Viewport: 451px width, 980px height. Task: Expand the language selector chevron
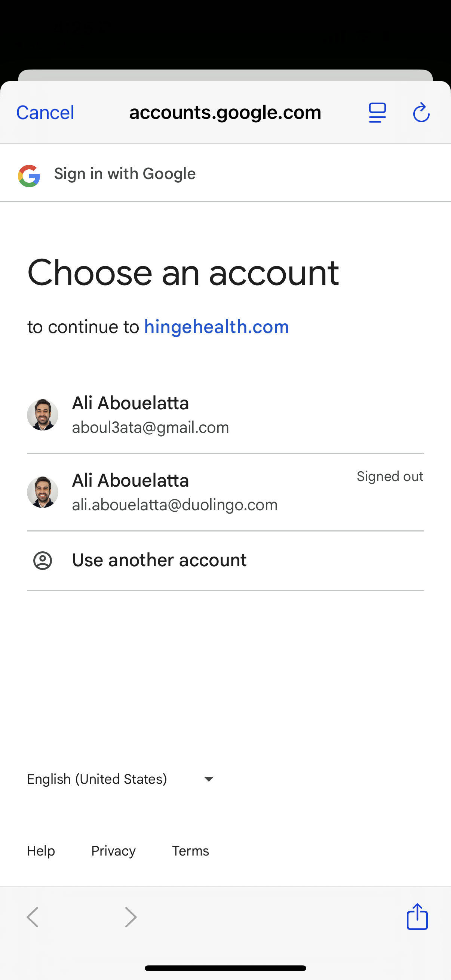208,779
